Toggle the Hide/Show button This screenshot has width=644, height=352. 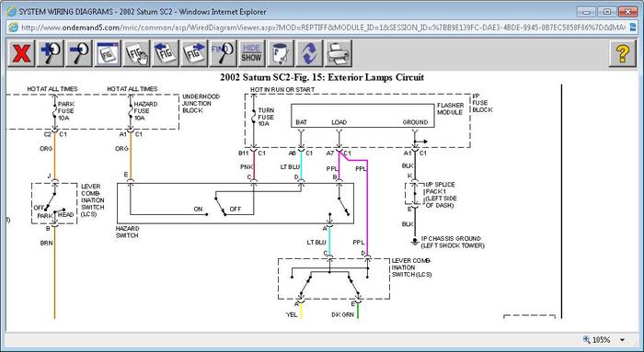coord(251,53)
